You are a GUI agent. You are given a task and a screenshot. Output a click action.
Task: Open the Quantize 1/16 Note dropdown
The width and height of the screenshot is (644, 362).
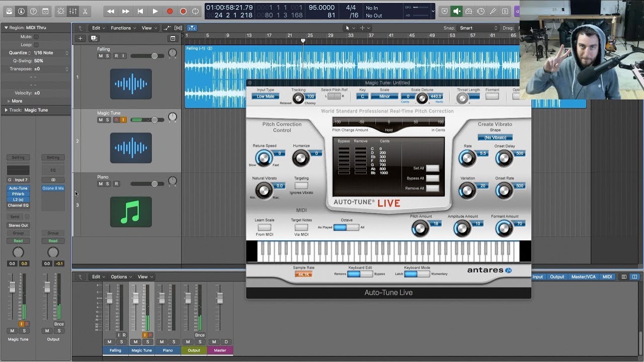point(51,53)
